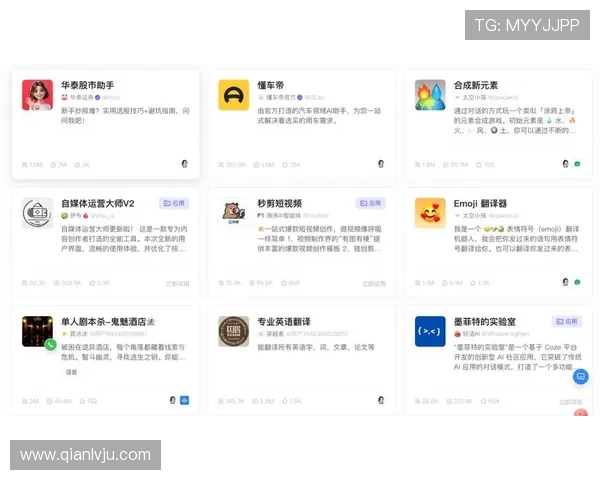The height and width of the screenshot is (480, 600).
Task: Click the star favorite icon on 合成新元素
Action: pyautogui.click(x=479, y=165)
